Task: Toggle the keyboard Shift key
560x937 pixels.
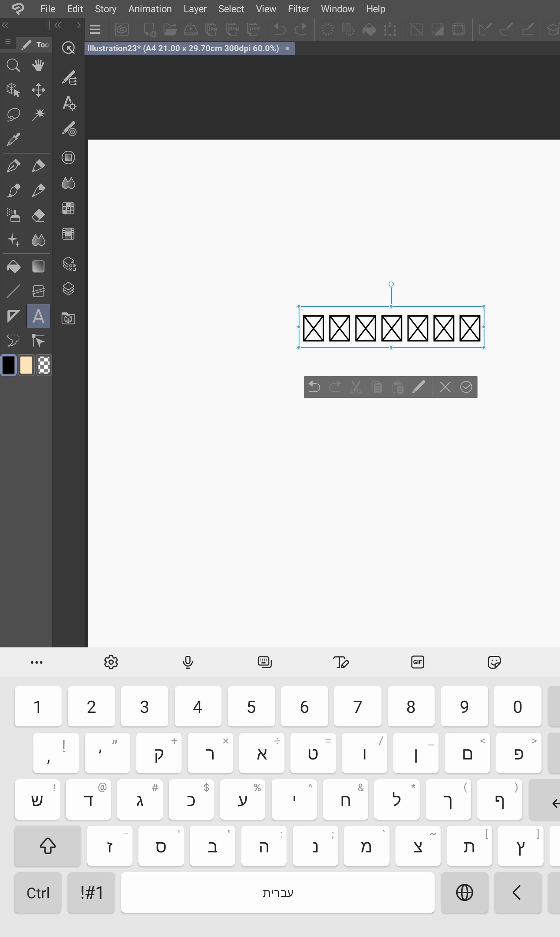Action: (48, 846)
